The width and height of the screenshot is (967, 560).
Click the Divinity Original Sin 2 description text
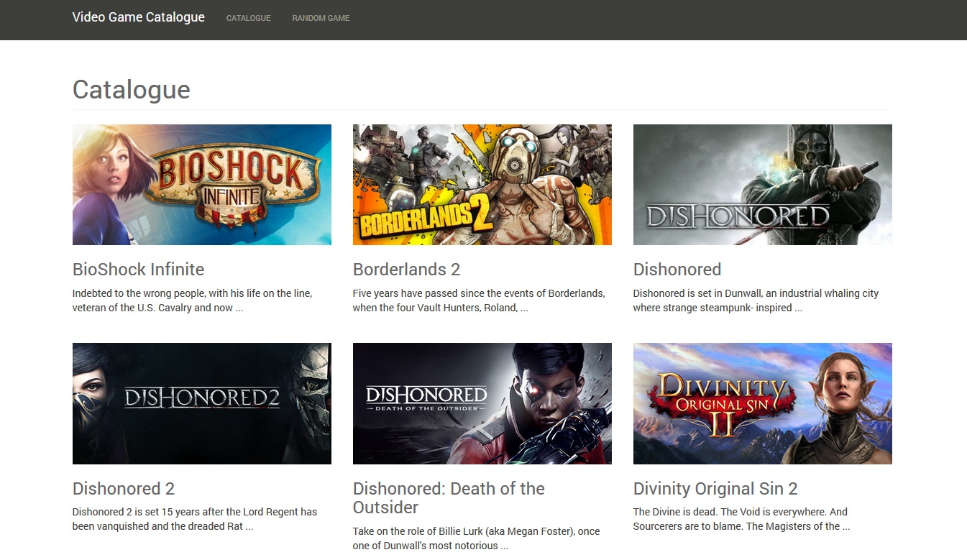pyautogui.click(x=740, y=518)
